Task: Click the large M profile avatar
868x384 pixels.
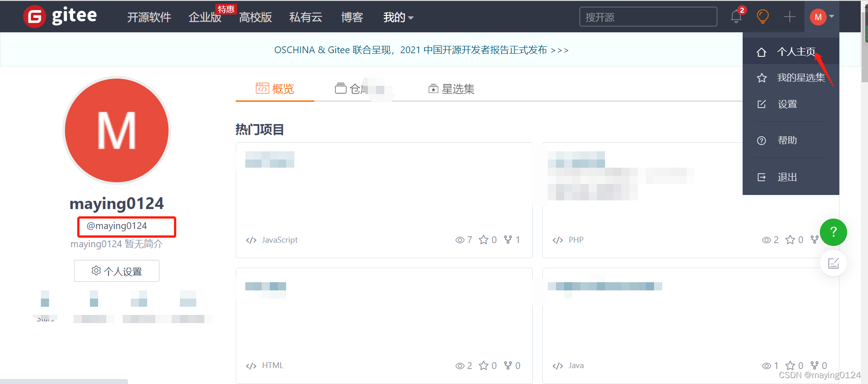Action: (x=117, y=130)
